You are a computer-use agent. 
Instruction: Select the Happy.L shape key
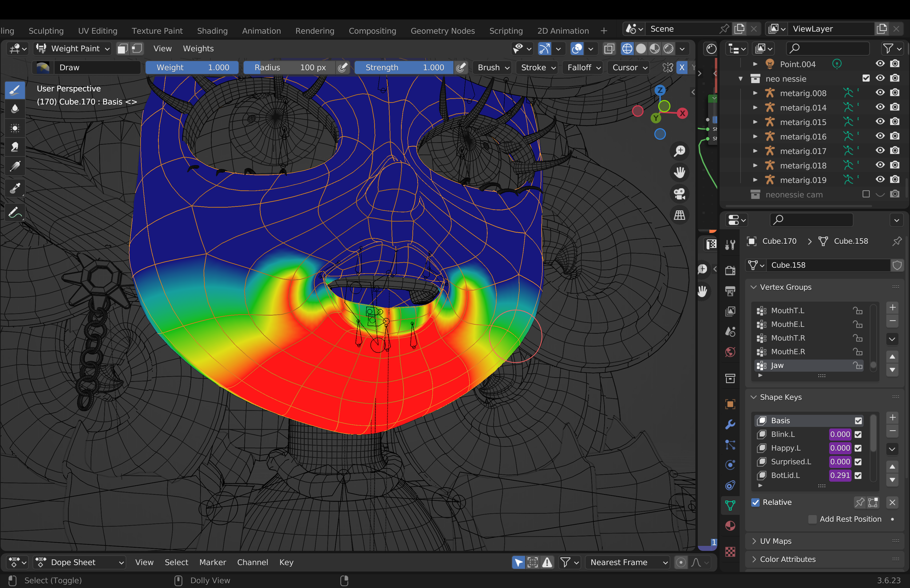[809, 448]
